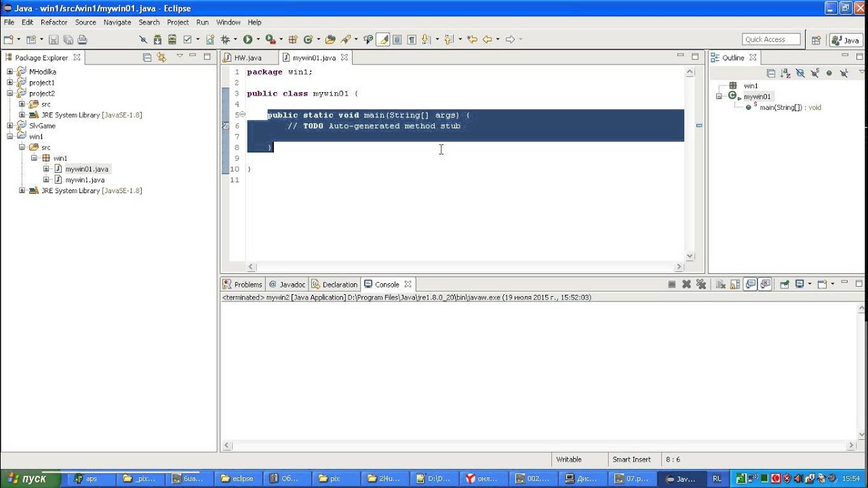868x488 pixels.
Task: Click the eclipse folder taskbar button
Action: coord(237,479)
